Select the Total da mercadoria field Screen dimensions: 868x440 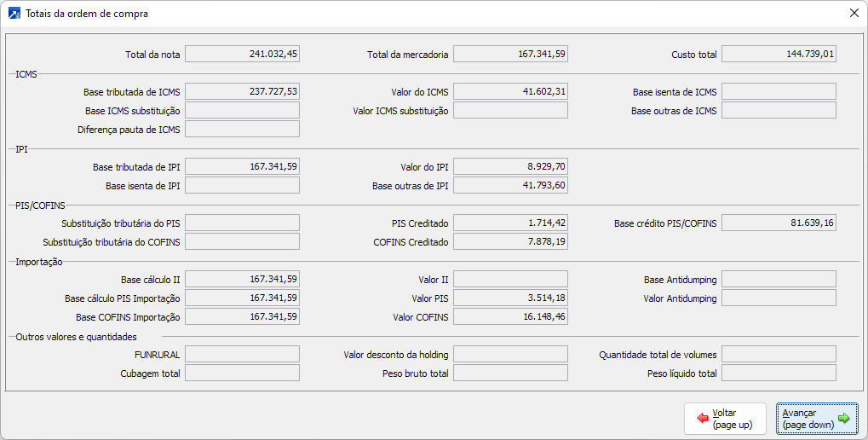pyautogui.click(x=510, y=54)
